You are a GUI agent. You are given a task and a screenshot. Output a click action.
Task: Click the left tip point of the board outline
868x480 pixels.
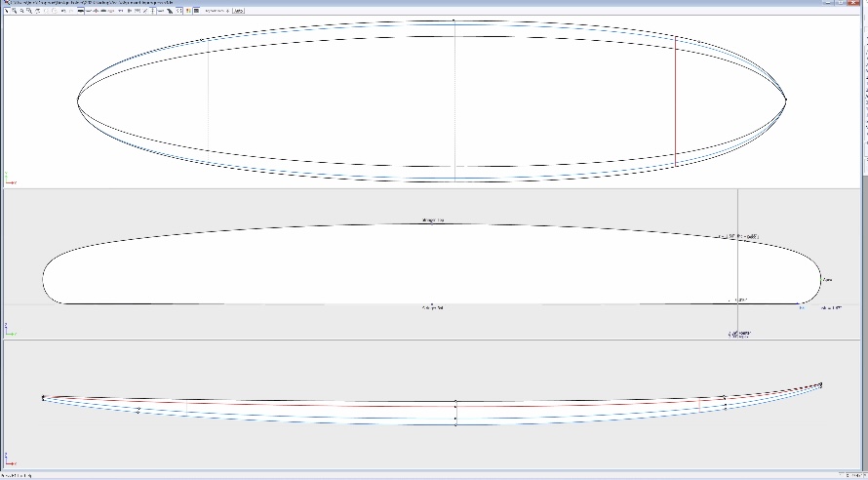[x=78, y=99]
